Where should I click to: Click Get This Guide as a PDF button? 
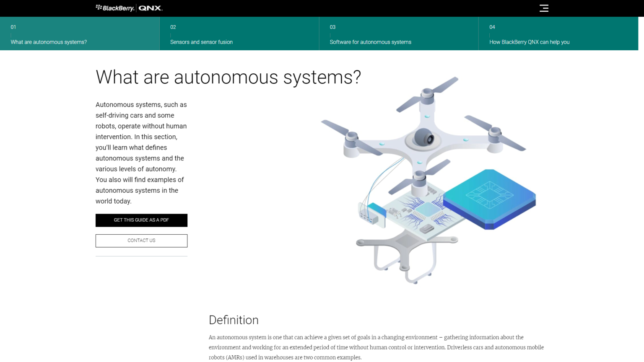141,220
